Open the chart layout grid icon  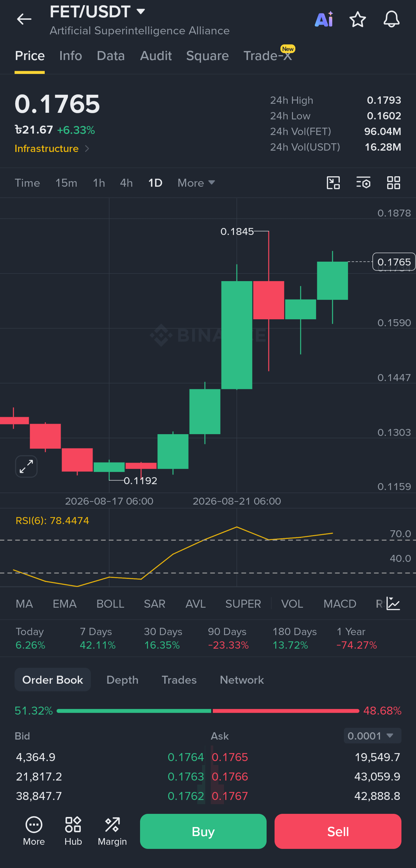tap(393, 183)
